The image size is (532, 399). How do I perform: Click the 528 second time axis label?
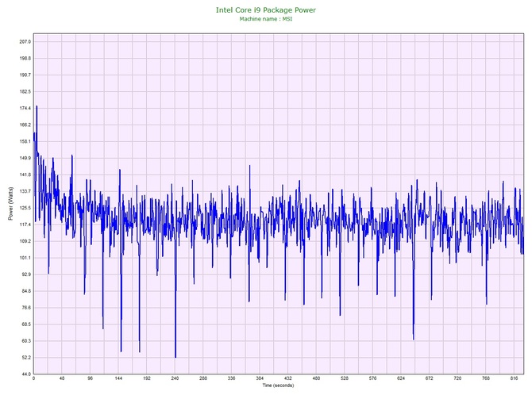point(345,379)
